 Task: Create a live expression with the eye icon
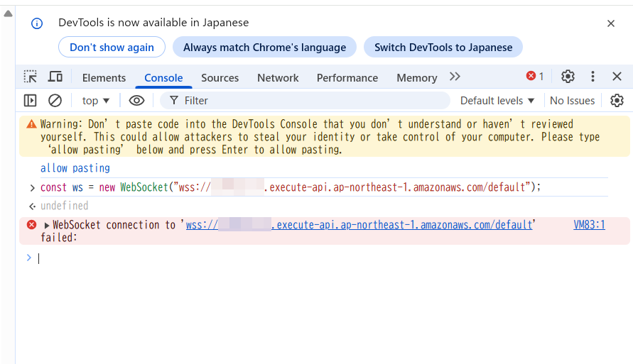tap(136, 101)
